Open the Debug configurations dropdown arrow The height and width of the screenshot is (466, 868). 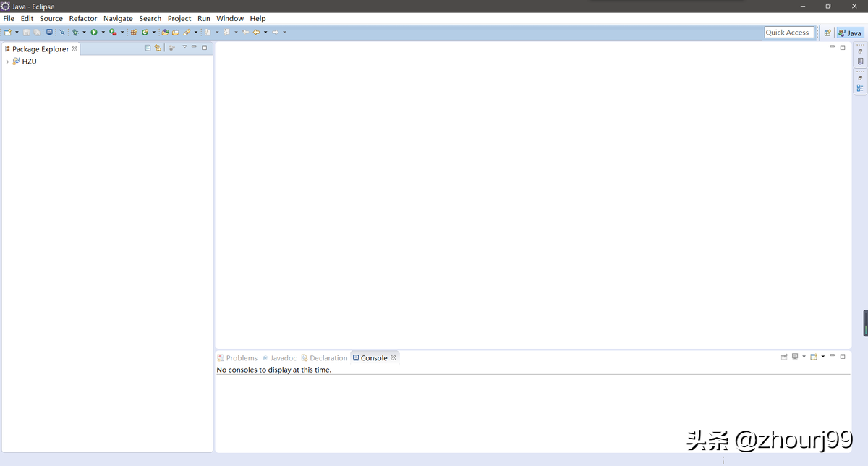[x=84, y=32]
